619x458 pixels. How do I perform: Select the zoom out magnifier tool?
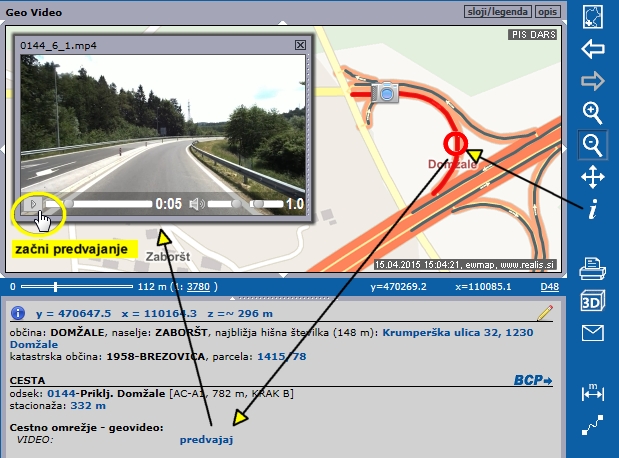coord(594,145)
